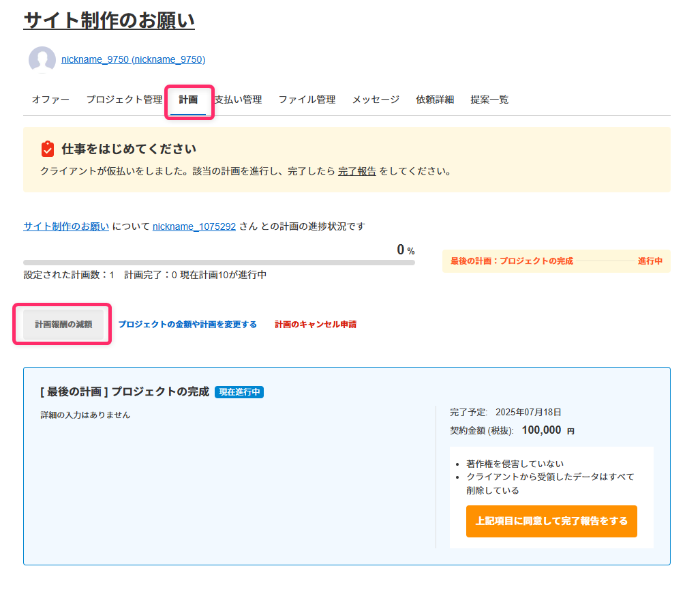Click プロジェクトの金額や計画を変更する link

[x=188, y=325]
